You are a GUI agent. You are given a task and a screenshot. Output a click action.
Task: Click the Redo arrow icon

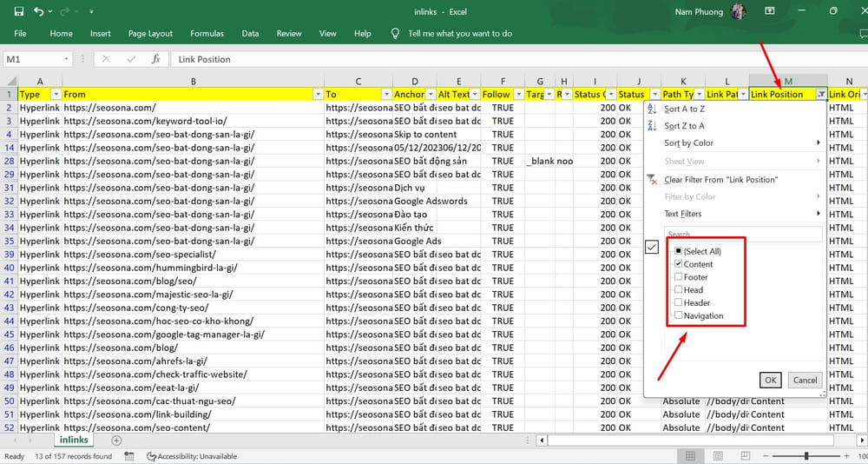click(x=65, y=11)
